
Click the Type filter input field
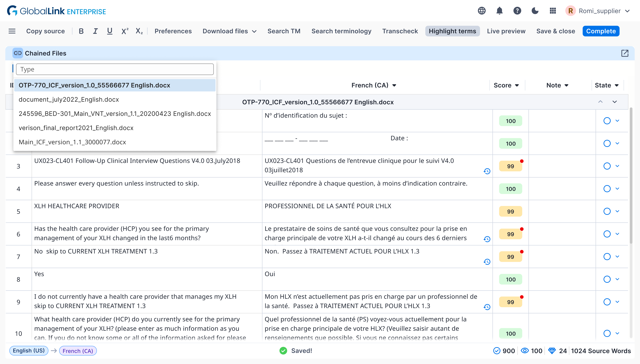[x=115, y=69]
